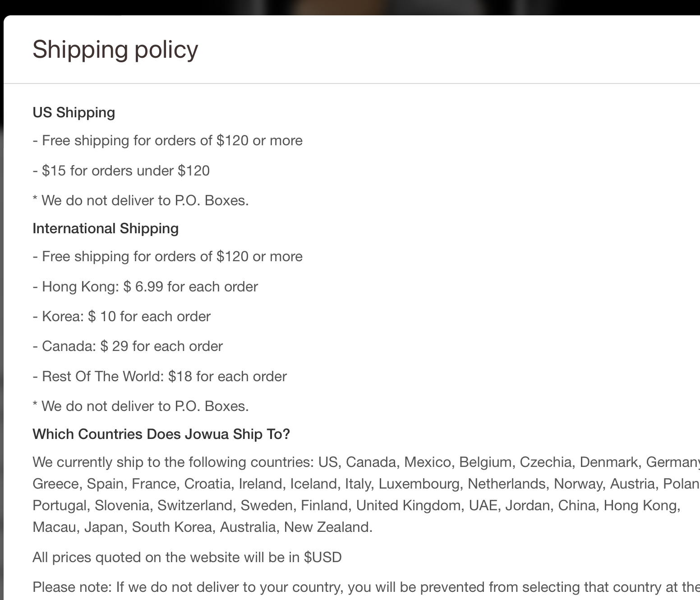
Task: Click the first US free shipping line
Action: click(x=168, y=140)
